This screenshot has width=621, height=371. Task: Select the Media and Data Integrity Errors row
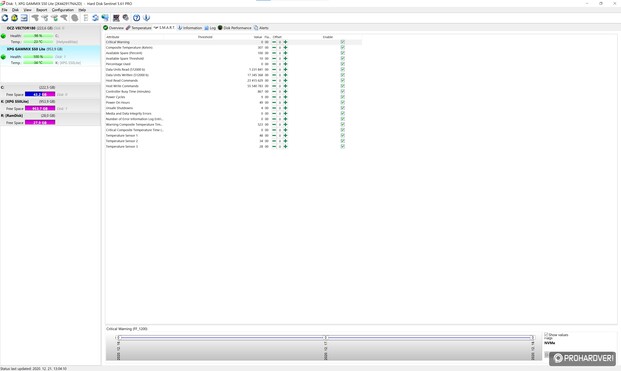(x=234, y=114)
